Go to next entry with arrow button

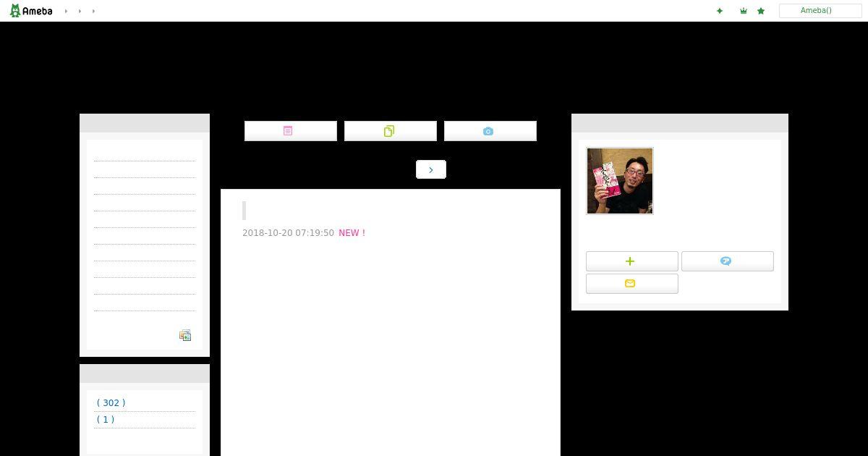pyautogui.click(x=431, y=169)
